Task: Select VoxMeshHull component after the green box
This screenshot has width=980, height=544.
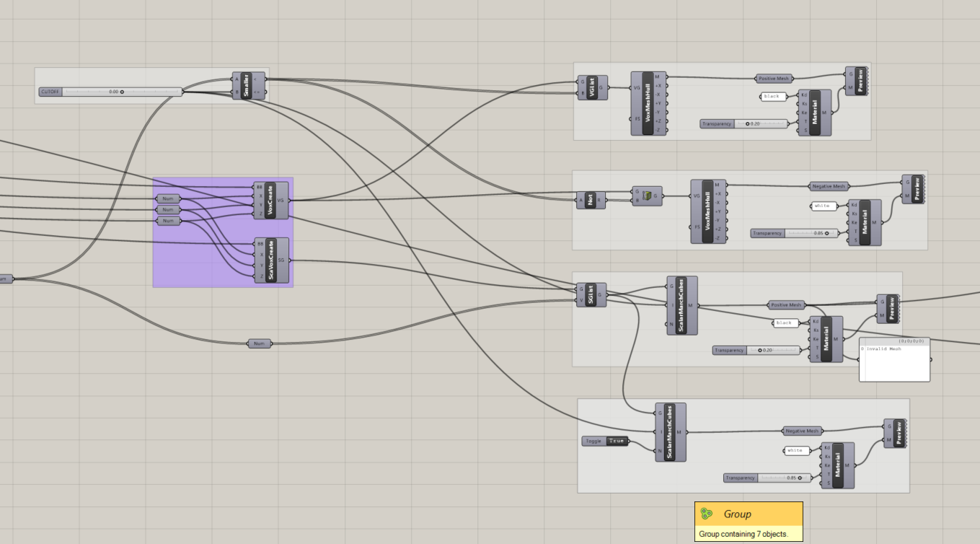Action: (x=709, y=211)
